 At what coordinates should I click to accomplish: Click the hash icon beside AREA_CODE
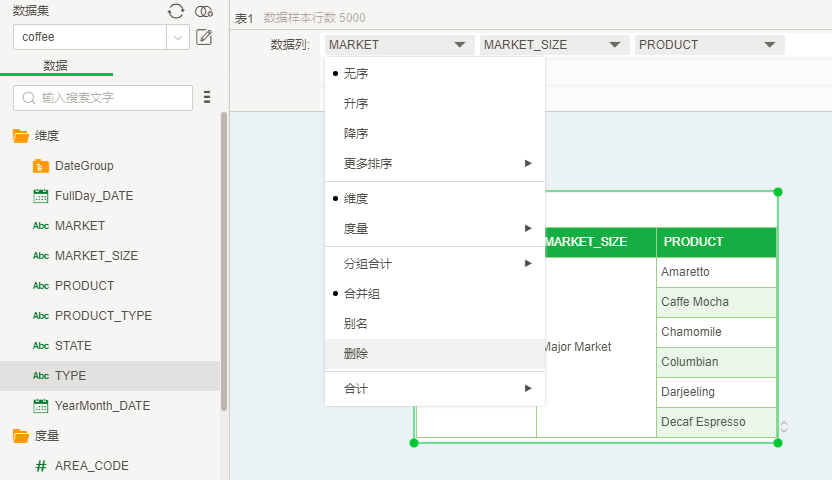41,466
